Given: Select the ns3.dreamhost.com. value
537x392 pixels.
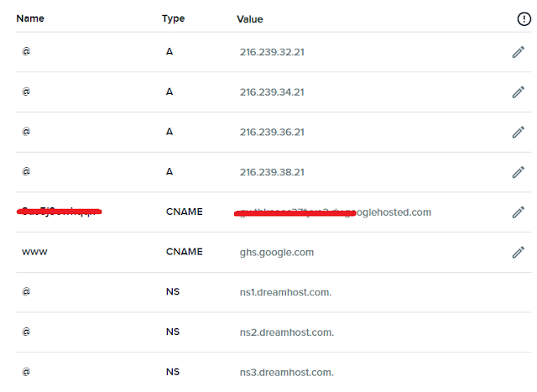Looking at the screenshot, I should [287, 373].
